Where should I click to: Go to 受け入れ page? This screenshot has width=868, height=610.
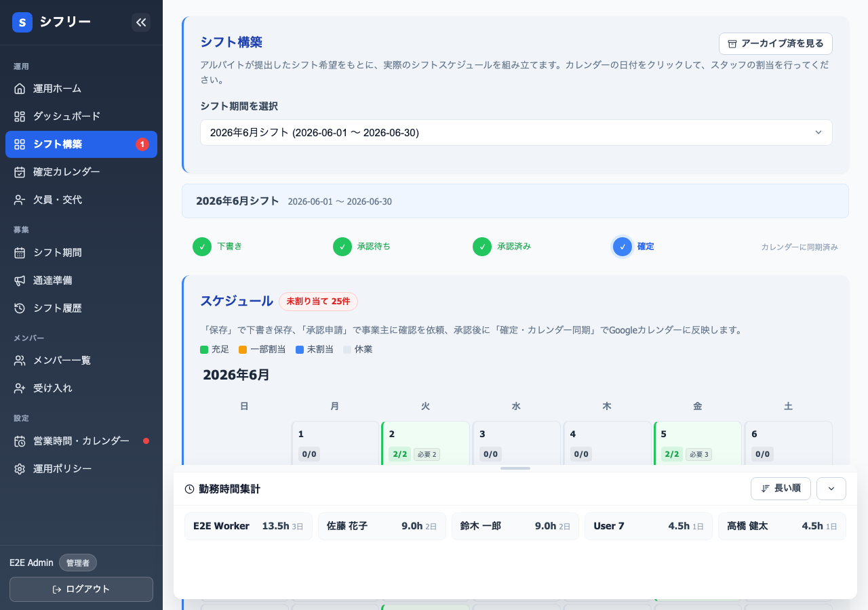pos(81,388)
